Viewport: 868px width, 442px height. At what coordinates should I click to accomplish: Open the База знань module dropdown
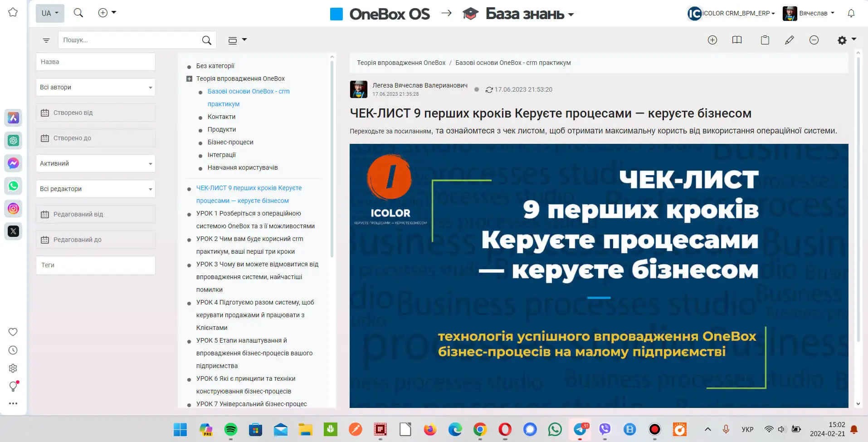click(518, 14)
